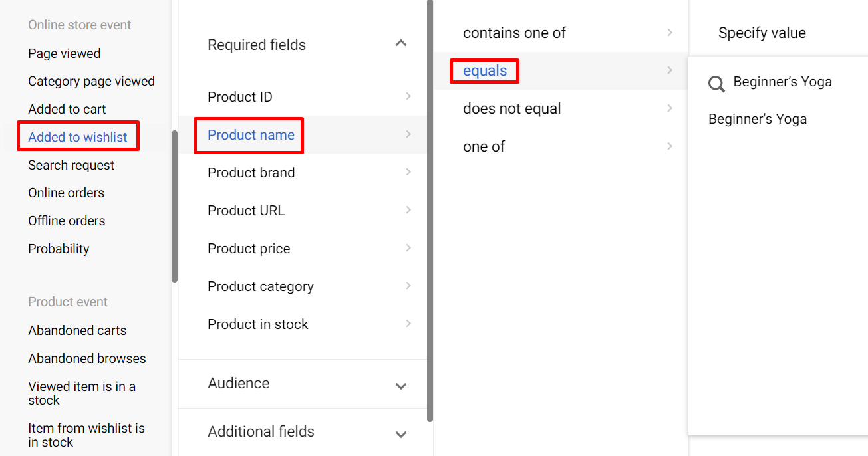Screen dimensions: 868x456
Task: Click the does not equal chevron
Action: (x=670, y=108)
